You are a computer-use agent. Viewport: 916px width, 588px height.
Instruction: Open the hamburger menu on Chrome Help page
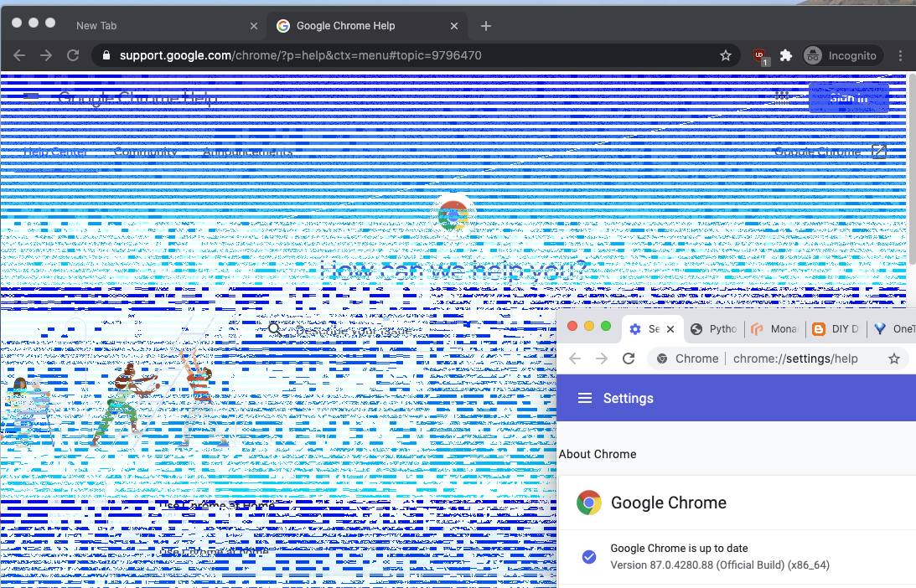32,97
